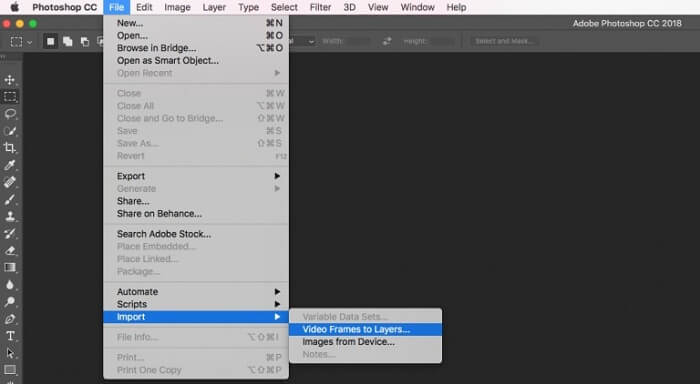Select the Move tool
700x384 pixels.
click(x=10, y=80)
